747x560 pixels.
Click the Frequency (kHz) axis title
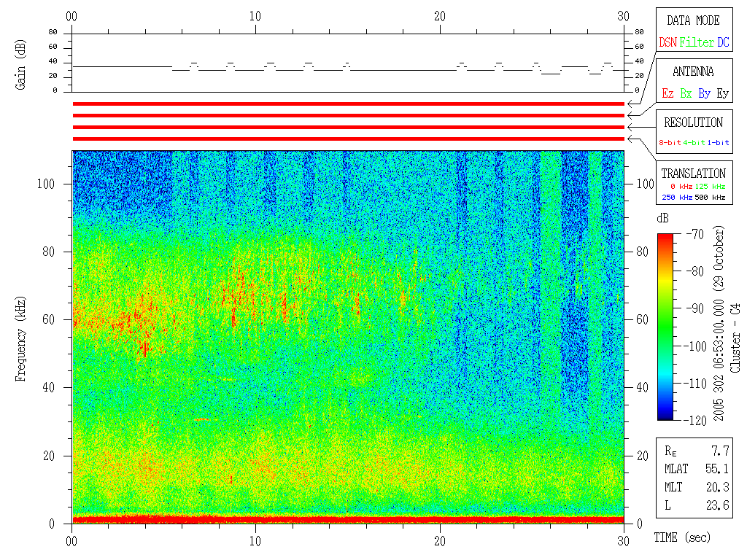tap(21, 339)
